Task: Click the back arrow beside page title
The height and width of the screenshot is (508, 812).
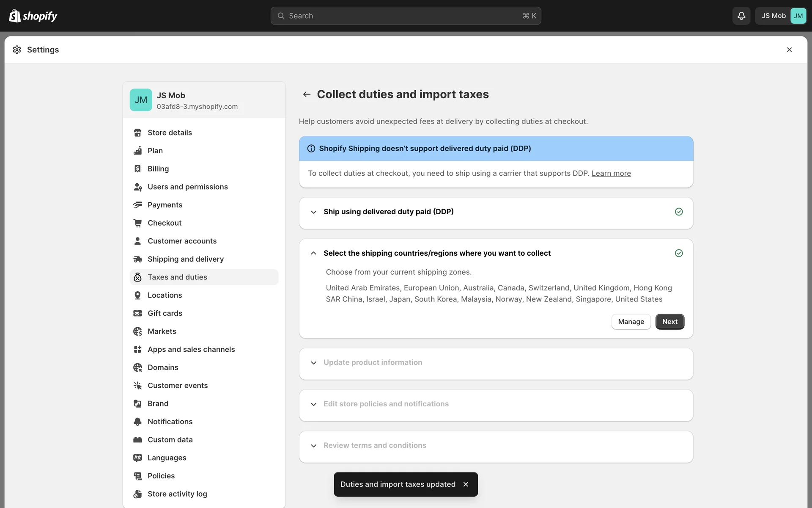Action: tap(307, 94)
